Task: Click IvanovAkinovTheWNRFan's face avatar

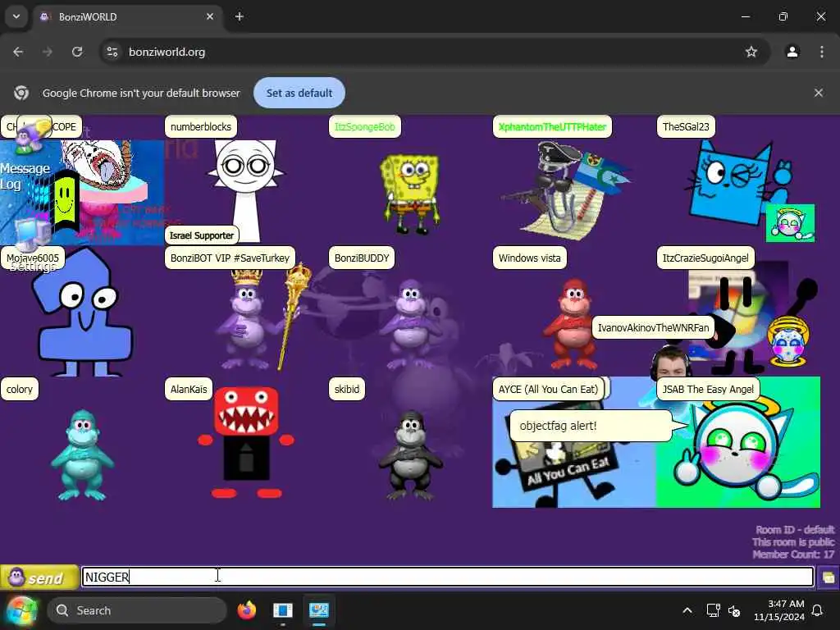Action: point(671,362)
